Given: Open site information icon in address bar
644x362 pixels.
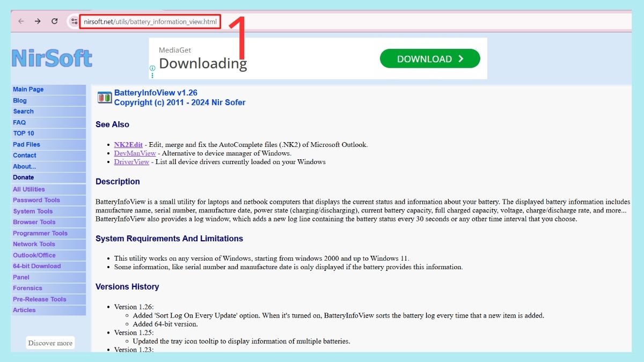Looking at the screenshot, I should pyautogui.click(x=74, y=21).
